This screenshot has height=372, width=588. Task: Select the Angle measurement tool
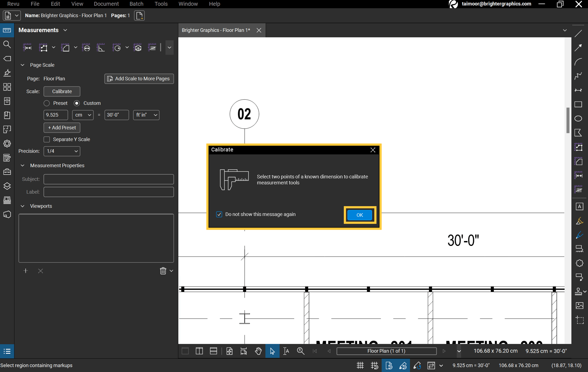click(x=101, y=47)
